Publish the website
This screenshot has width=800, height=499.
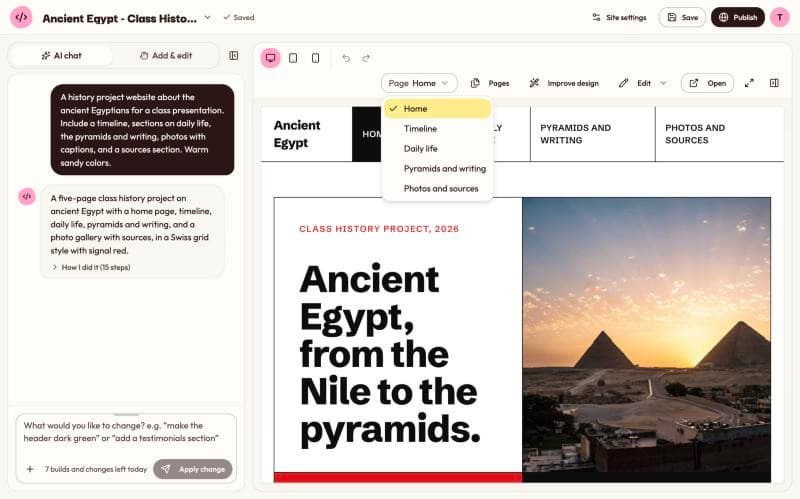click(x=738, y=17)
